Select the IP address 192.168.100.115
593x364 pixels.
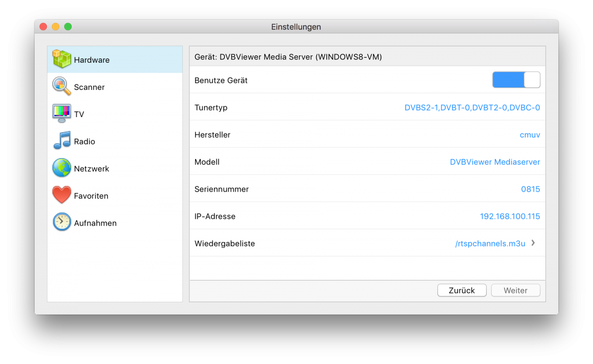coord(510,216)
